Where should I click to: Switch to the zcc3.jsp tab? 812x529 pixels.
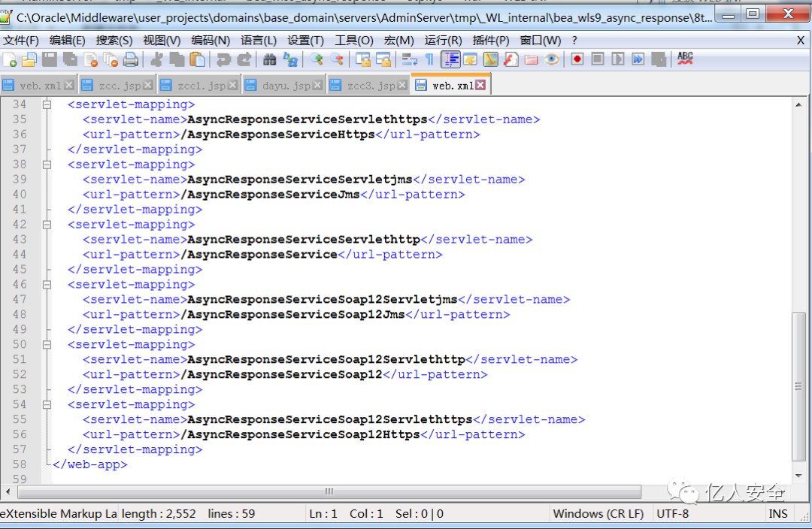click(369, 86)
